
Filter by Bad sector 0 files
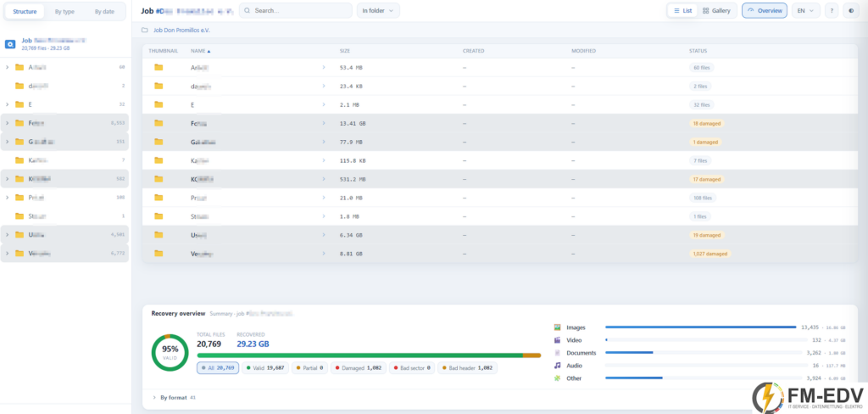pos(412,368)
